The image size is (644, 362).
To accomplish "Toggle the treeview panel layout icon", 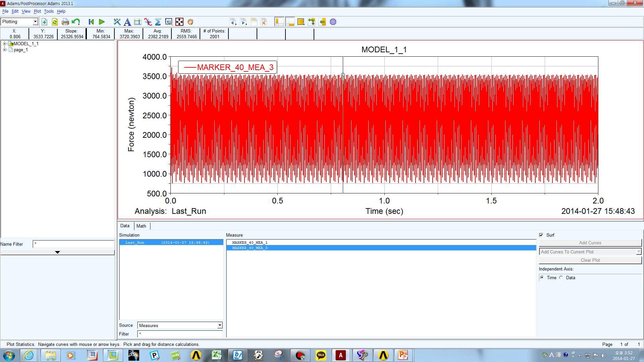I will pos(279,22).
